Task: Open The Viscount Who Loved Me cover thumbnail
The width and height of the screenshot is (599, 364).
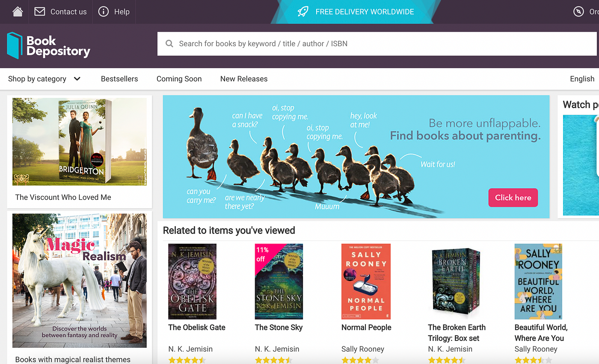Action: (79, 142)
